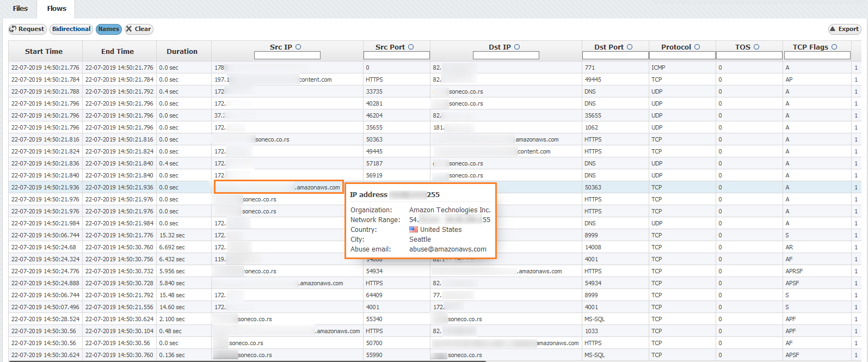Click the Export arrow icon
This screenshot has height=362, width=868.
click(x=833, y=29)
